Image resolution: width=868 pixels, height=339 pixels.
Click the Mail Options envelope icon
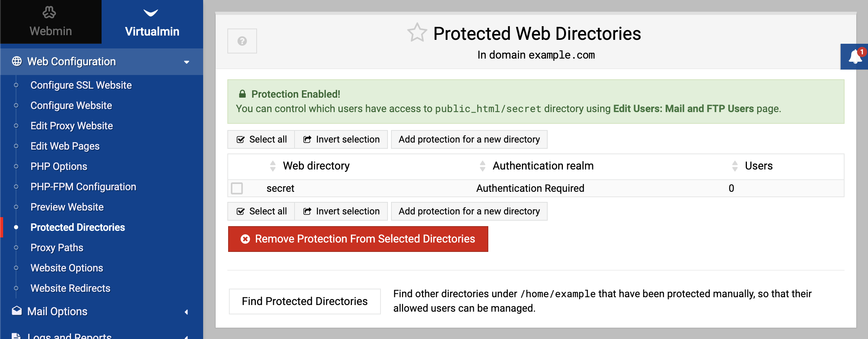tap(17, 311)
